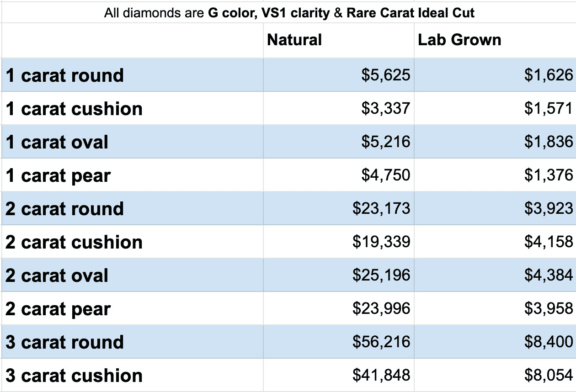Select the '1 carat oval' row label
576x392 pixels.
pyautogui.click(x=57, y=142)
